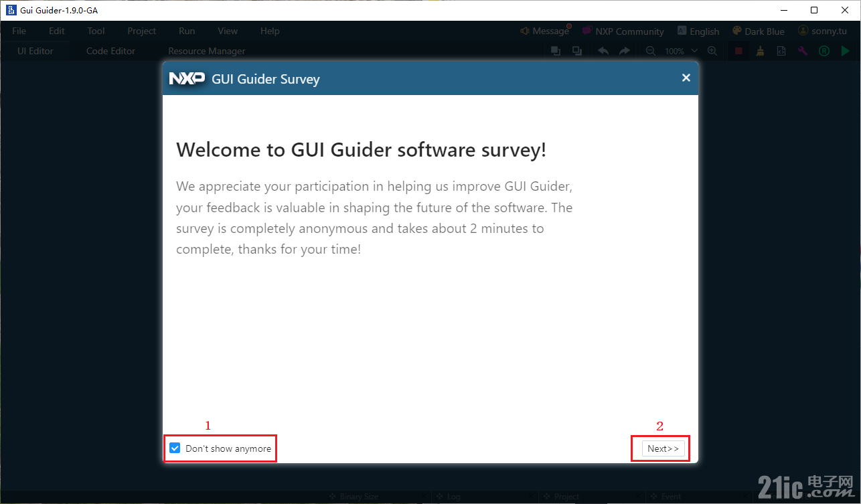Open the Run menu

187,31
